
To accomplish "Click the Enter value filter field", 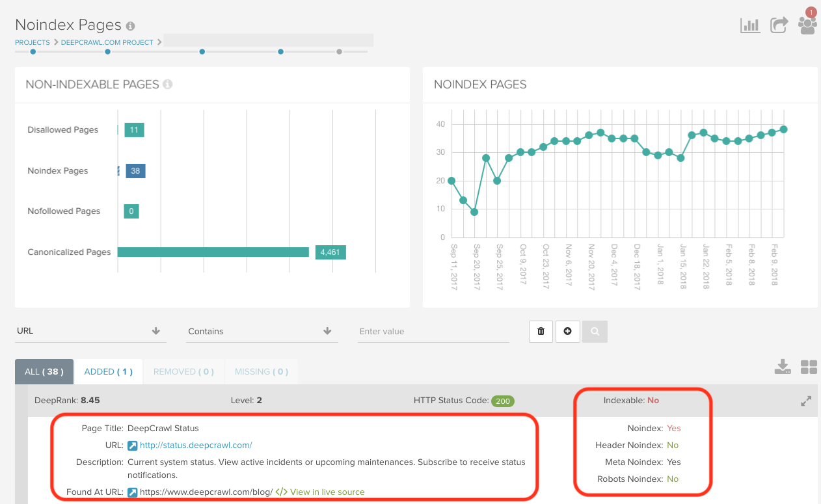I will [x=433, y=331].
